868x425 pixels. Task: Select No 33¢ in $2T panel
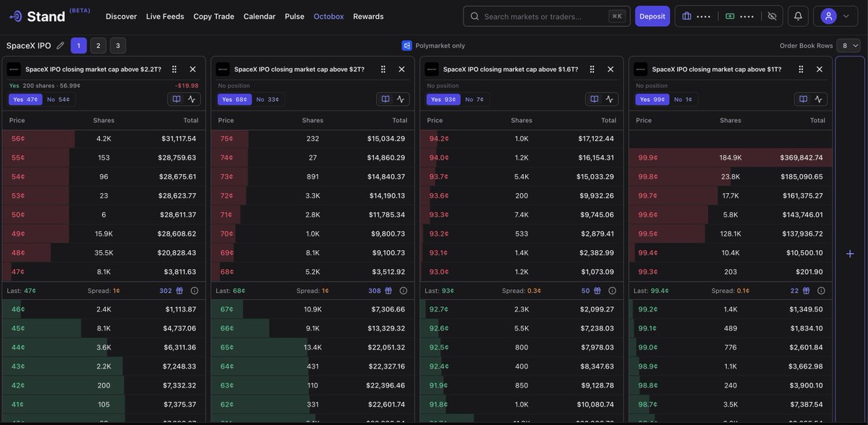click(268, 99)
